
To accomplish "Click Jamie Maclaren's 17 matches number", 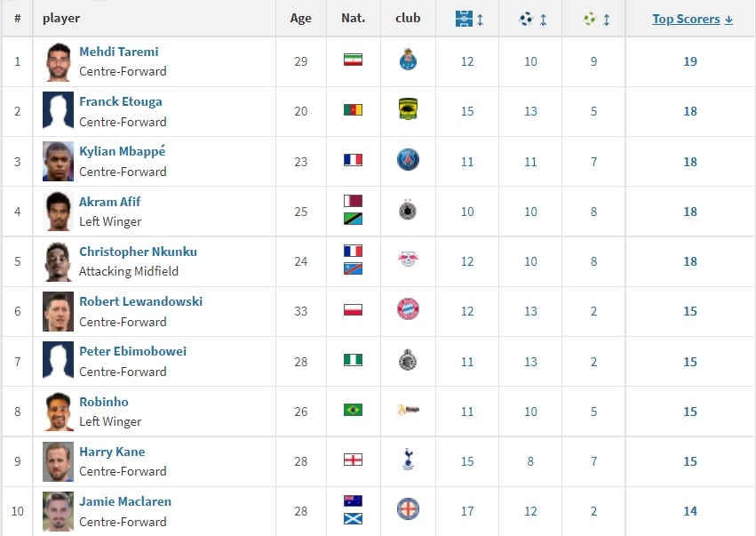I will (x=467, y=511).
